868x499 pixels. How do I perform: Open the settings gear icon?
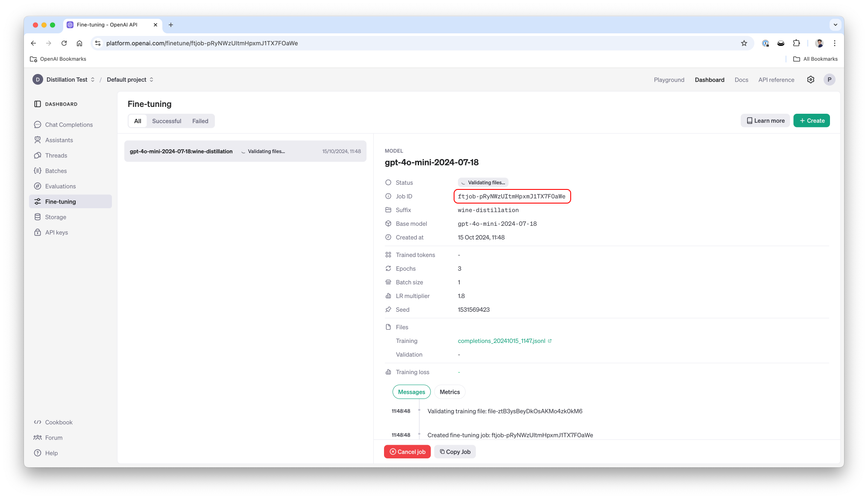click(810, 80)
